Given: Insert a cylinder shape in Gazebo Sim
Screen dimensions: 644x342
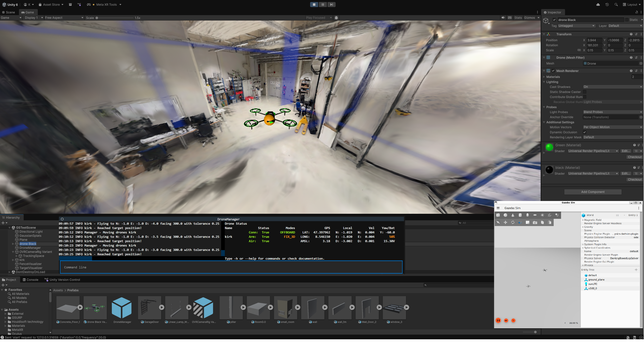Looking at the screenshot, I should click(x=520, y=215).
